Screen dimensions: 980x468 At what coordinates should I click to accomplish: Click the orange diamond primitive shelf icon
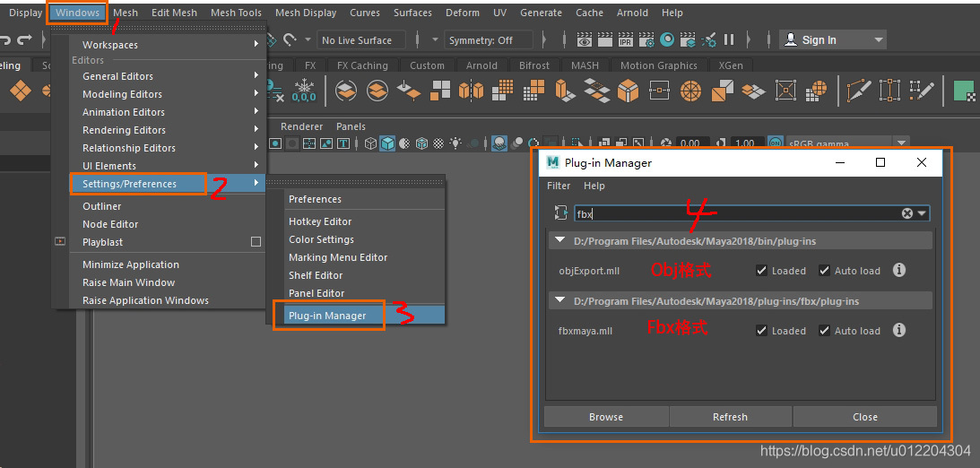coord(20,91)
